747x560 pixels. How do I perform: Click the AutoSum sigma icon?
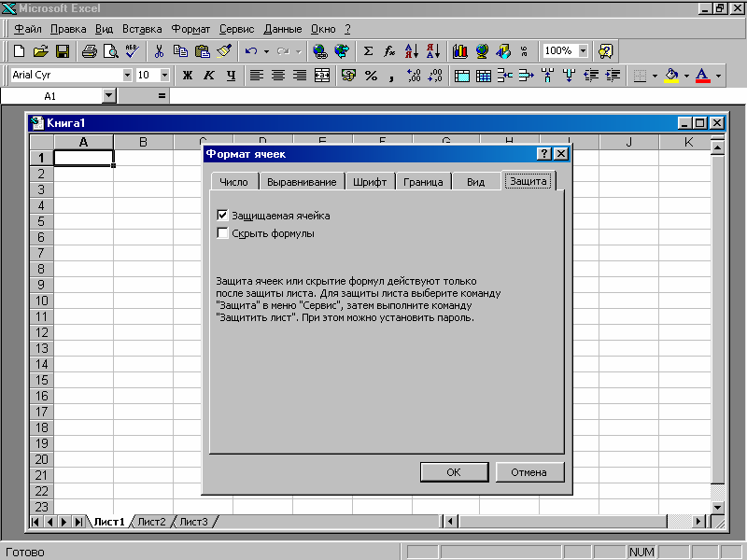point(368,51)
